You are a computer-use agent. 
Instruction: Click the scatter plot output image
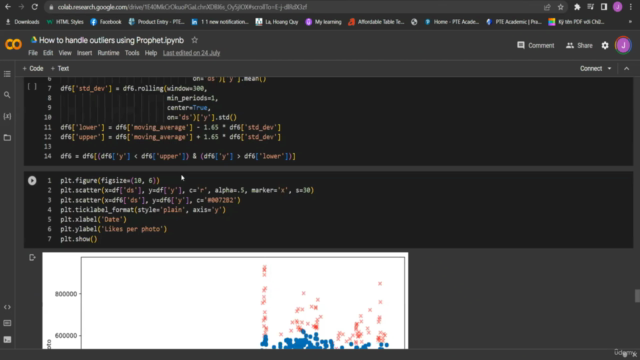pos(225,300)
